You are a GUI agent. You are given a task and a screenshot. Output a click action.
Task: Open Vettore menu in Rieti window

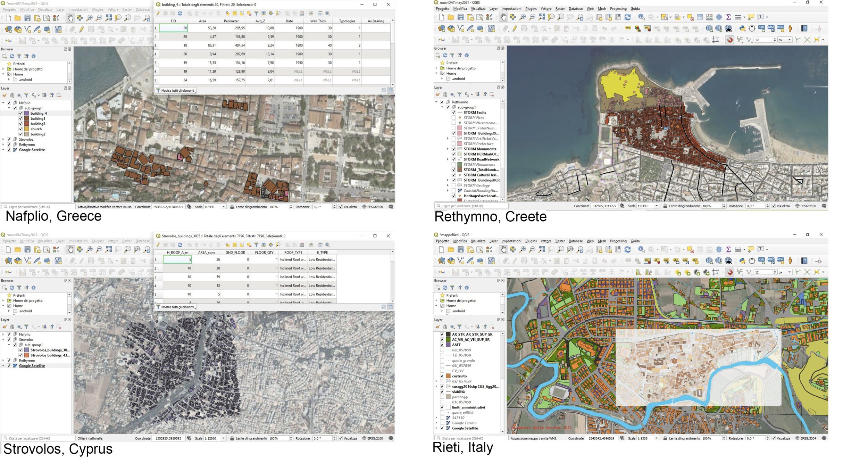[546, 241]
